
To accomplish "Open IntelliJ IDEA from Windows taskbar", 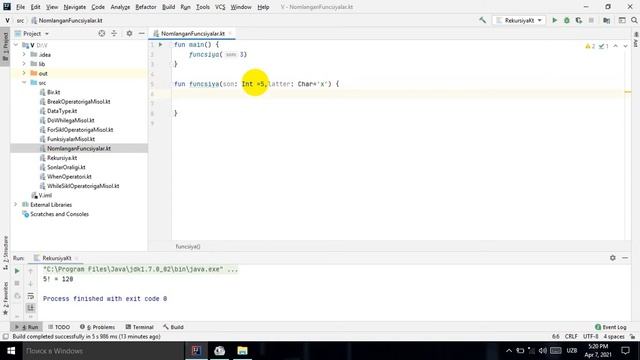I will click(196, 351).
